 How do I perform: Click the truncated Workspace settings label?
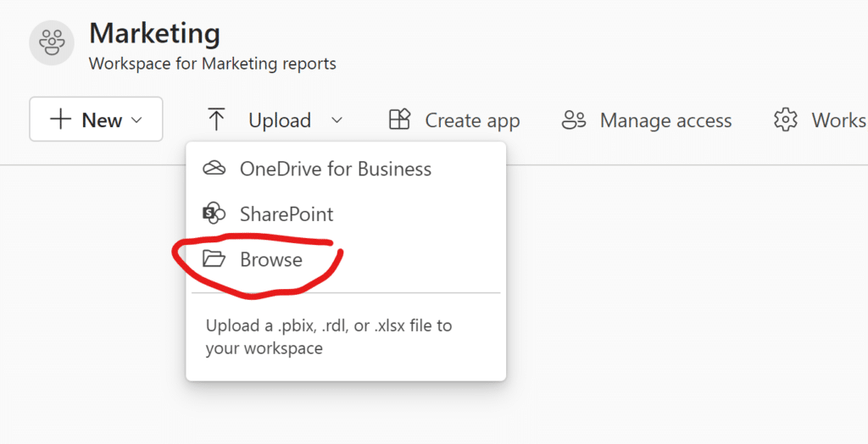tap(838, 120)
